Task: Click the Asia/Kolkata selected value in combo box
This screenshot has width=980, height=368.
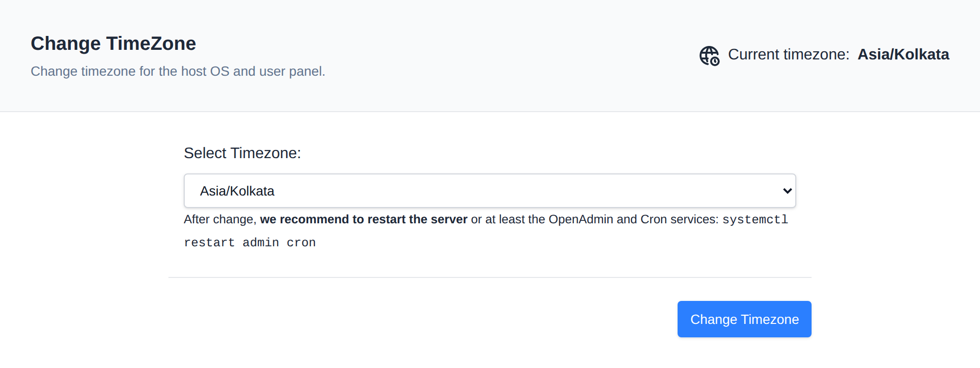Action: pyautogui.click(x=237, y=191)
